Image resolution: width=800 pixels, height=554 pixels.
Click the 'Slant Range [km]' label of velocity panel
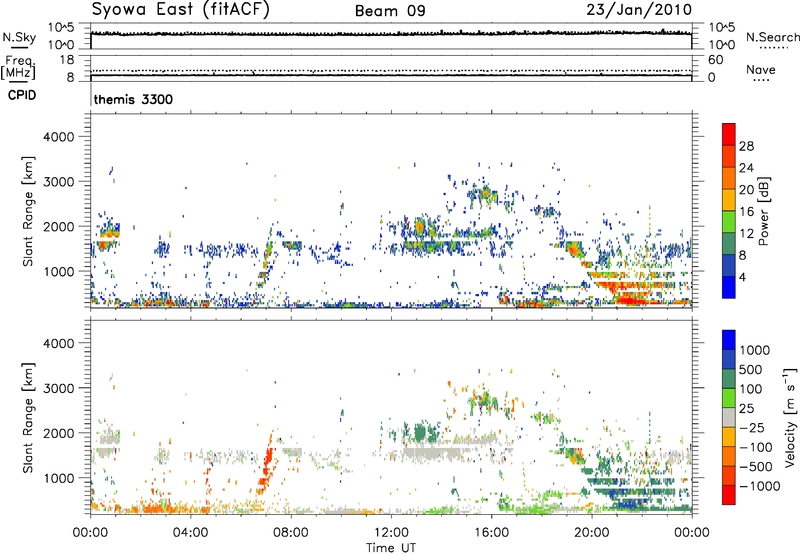[29, 417]
